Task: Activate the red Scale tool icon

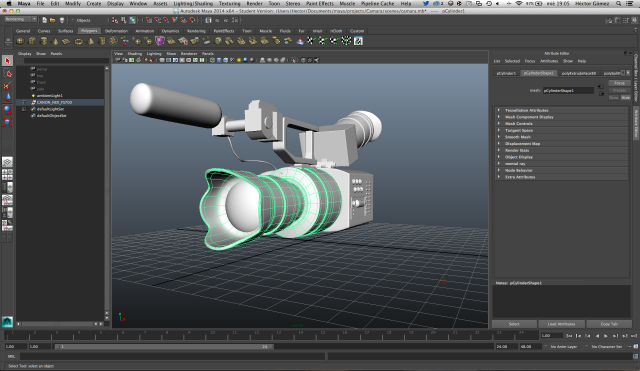Action: [x=7, y=122]
